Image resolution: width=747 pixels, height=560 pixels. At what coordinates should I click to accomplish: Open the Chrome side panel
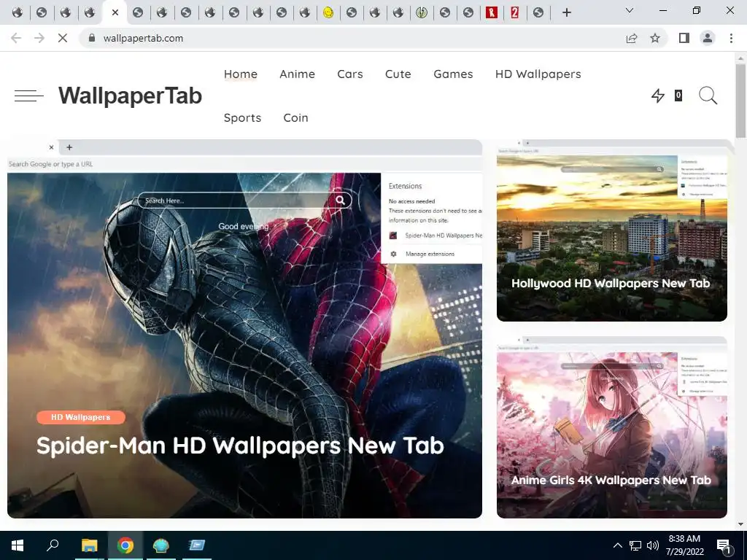point(684,38)
